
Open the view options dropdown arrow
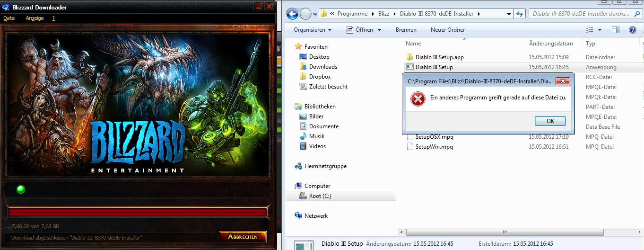pos(600,30)
